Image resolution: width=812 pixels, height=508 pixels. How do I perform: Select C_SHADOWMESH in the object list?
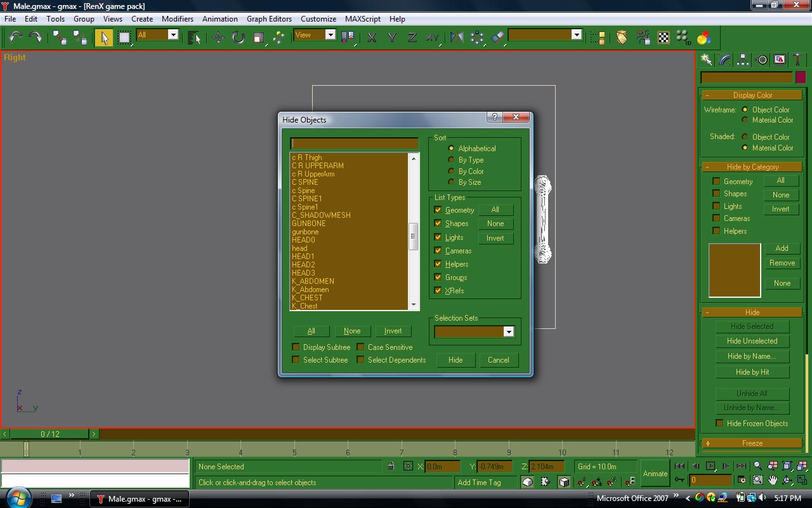321,215
